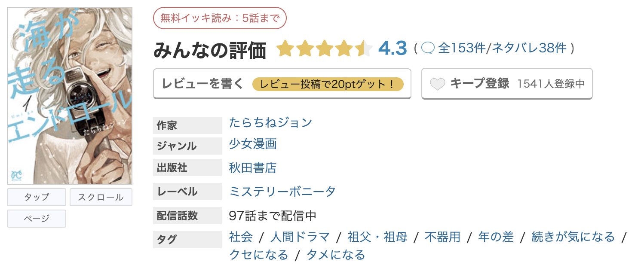The image size is (644, 274).
Task: Click the half-filled fifth rating star
Action: tap(364, 49)
